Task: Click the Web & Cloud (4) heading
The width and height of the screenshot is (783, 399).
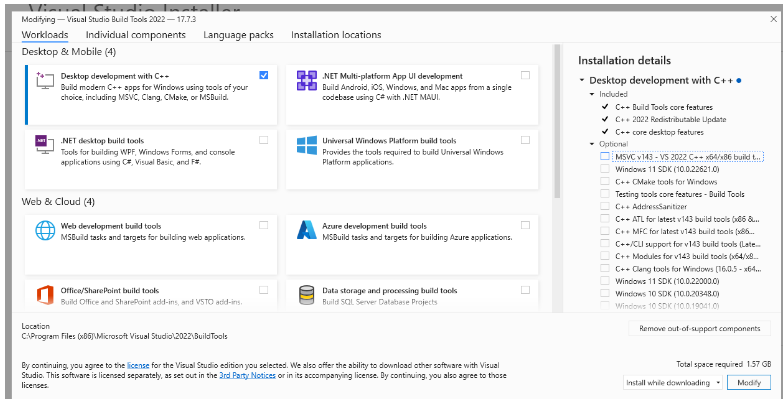Action: (58, 202)
